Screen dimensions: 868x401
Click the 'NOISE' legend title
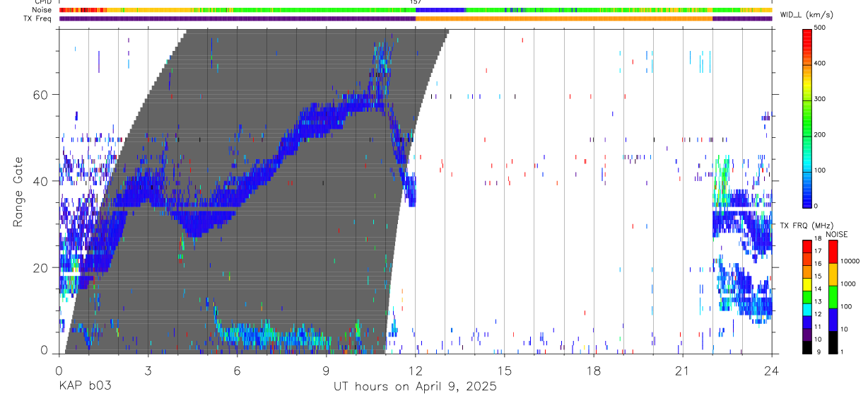tap(836, 234)
